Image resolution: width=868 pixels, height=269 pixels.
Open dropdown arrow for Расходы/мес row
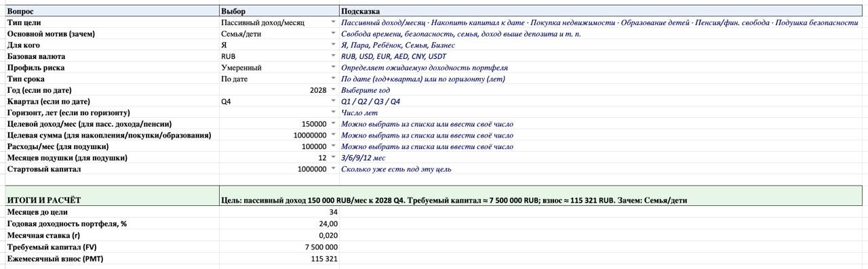pos(333,146)
